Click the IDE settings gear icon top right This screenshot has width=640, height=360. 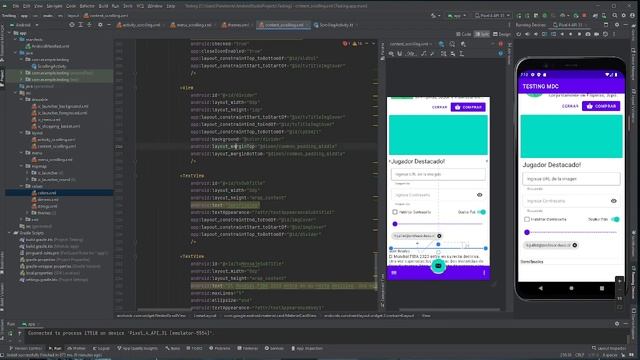624,16
